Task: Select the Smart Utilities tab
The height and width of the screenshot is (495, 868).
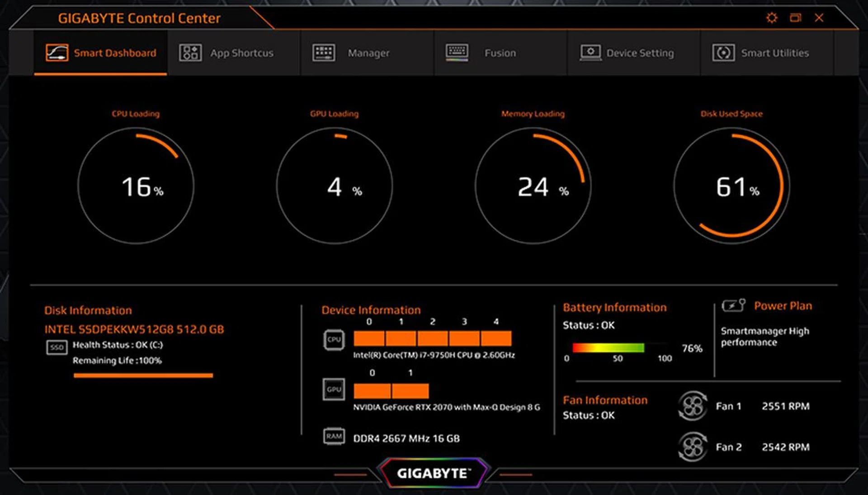Action: (x=761, y=53)
